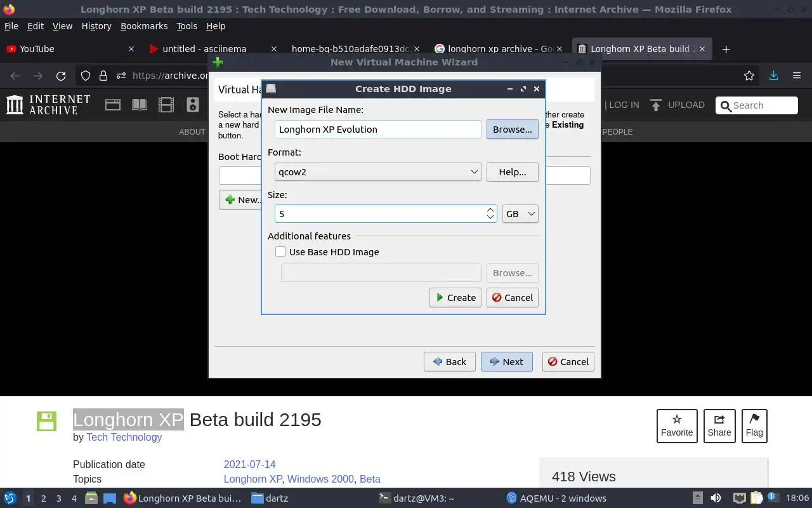
Task: Open the Tech Technology uploader link
Action: pos(124,437)
